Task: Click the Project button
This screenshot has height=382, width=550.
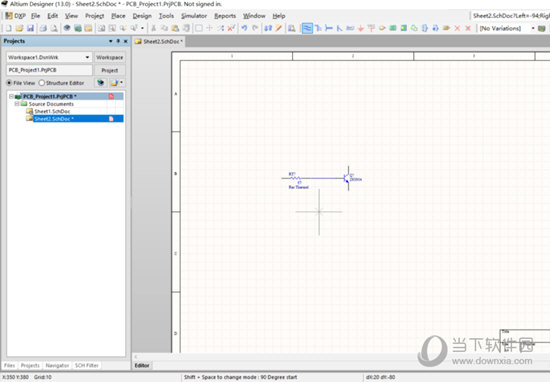Action: pos(109,70)
